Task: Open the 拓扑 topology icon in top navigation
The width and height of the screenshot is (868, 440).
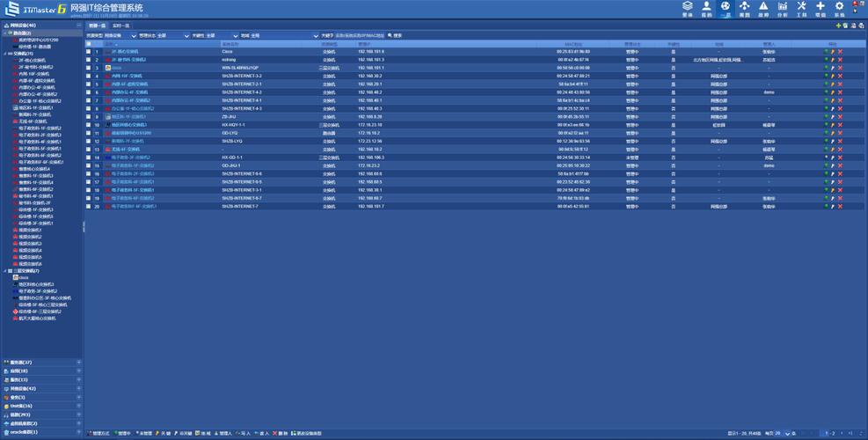Action: (x=744, y=8)
